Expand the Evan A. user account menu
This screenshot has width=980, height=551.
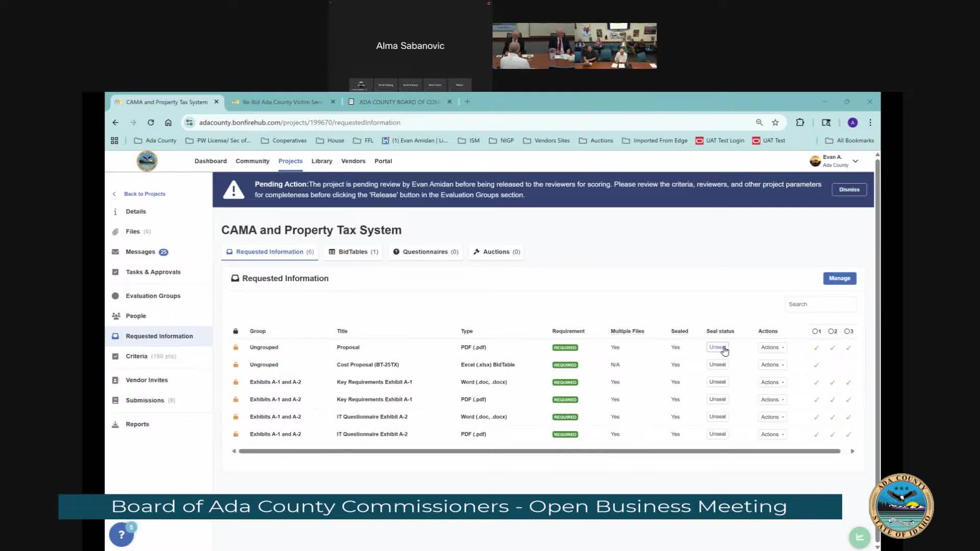point(855,161)
